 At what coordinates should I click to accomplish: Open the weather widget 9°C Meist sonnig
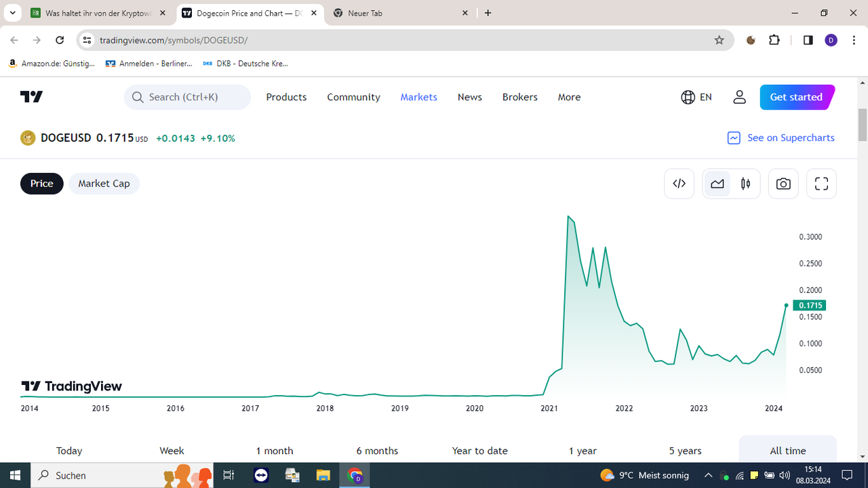click(x=645, y=475)
